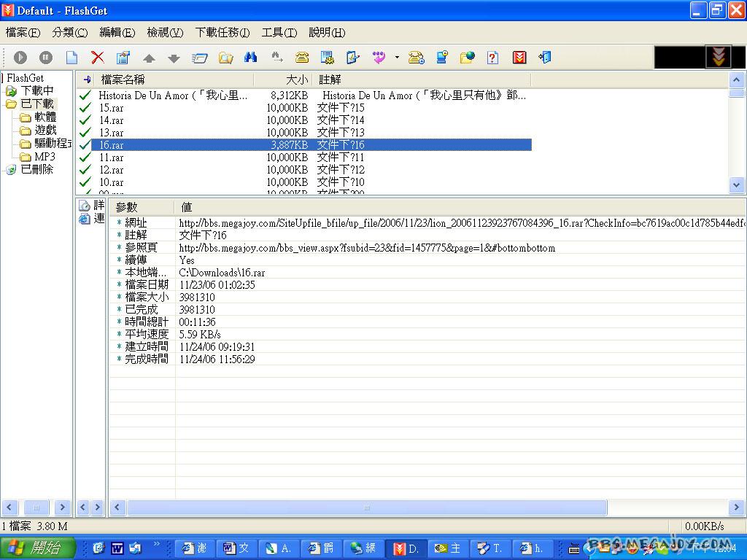Select the 已刪除 recycle category
747x560 pixels.
tap(36, 169)
